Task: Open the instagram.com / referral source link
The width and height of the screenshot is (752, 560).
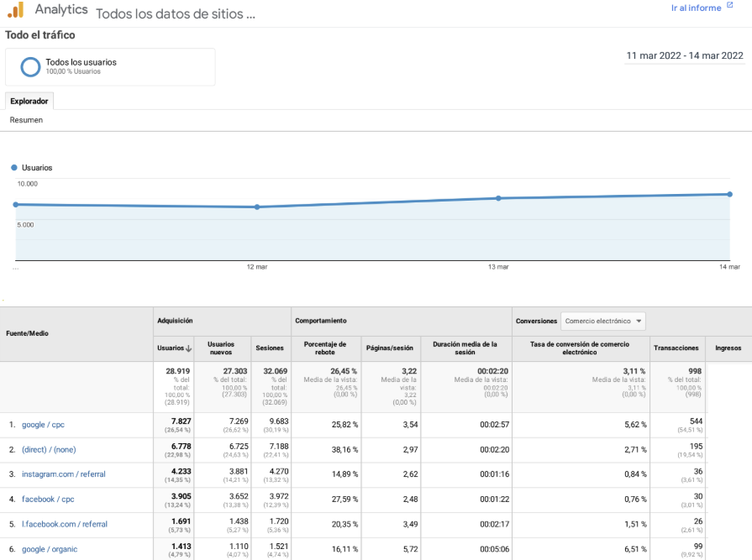Action: click(x=63, y=474)
